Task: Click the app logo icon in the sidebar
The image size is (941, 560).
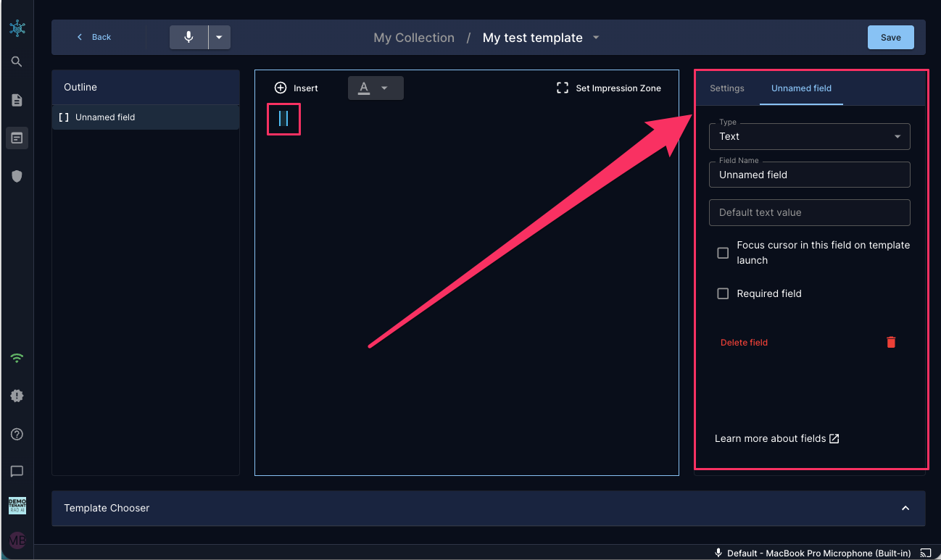Action: tap(17, 28)
